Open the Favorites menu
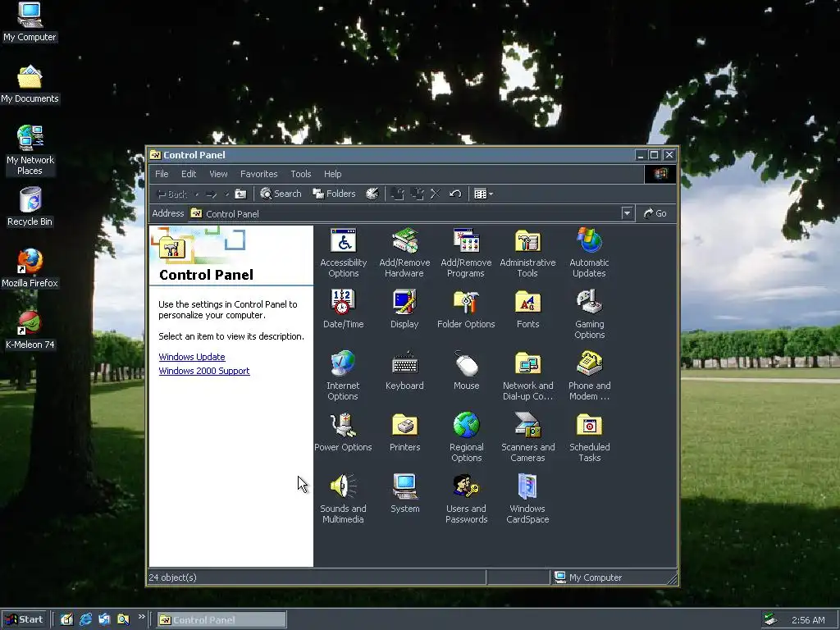Screen dimensions: 840x630 click(258, 174)
